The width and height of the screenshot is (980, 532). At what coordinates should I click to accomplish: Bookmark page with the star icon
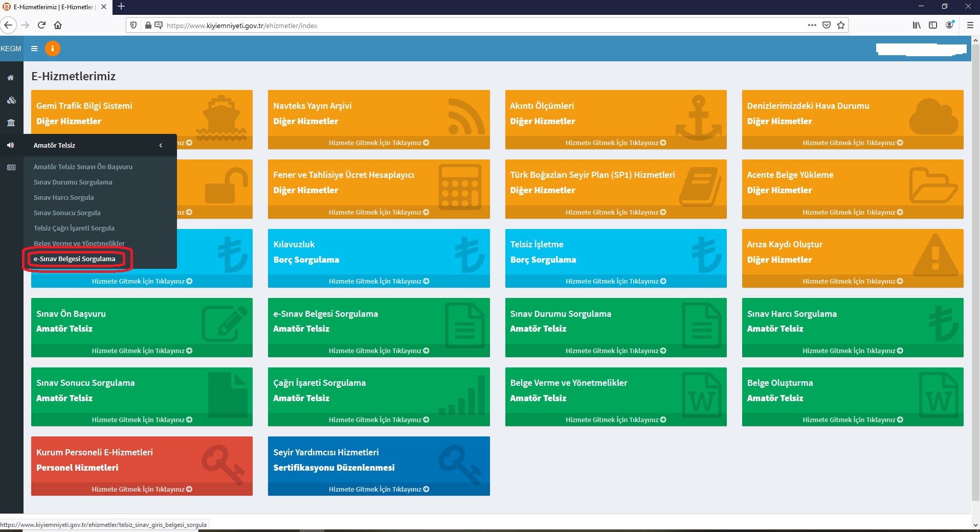tap(841, 25)
